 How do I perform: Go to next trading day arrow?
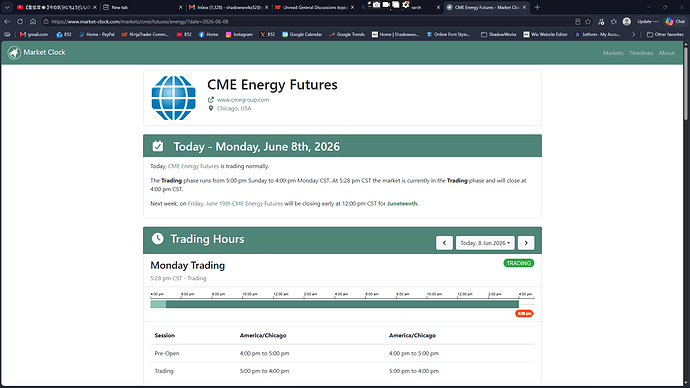pyautogui.click(x=526, y=243)
